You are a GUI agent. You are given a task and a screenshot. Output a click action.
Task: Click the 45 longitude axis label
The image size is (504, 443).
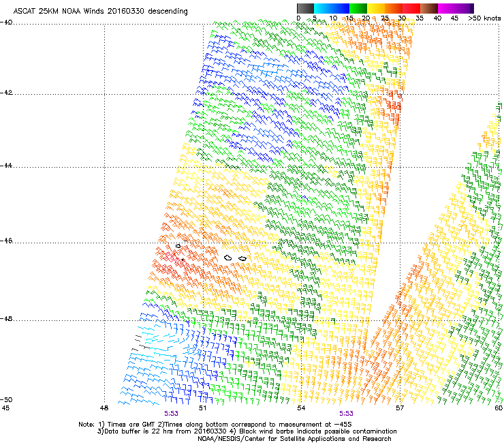5,408
